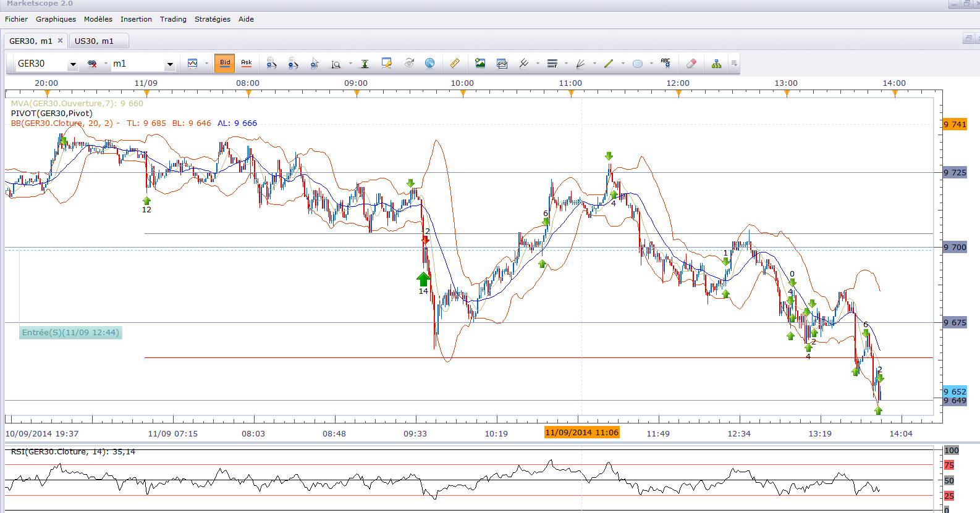Open the GER30 instrument dropdown
The image size is (980, 513).
pyautogui.click(x=73, y=64)
